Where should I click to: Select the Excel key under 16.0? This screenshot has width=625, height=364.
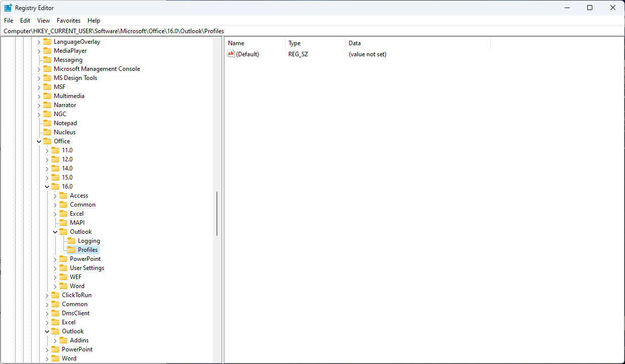[76, 214]
